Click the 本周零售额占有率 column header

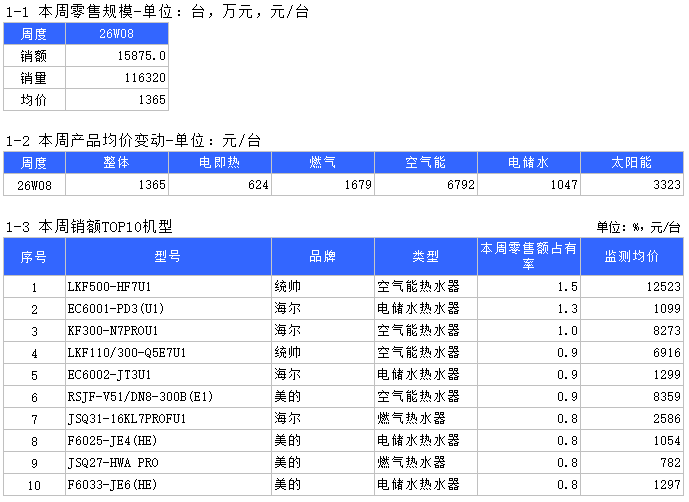529,256
